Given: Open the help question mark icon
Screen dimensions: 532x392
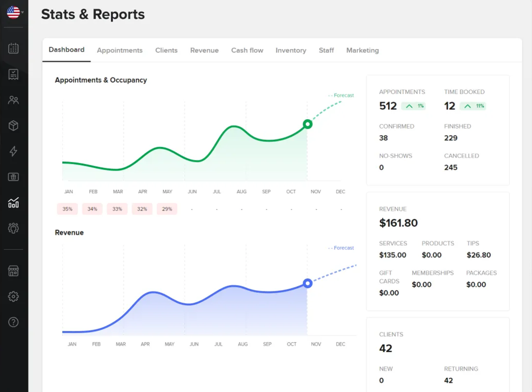Looking at the screenshot, I should (x=13, y=322).
